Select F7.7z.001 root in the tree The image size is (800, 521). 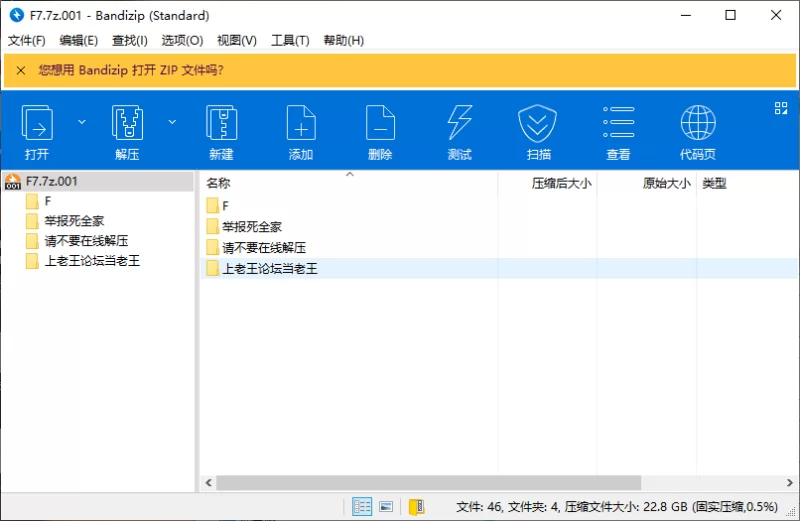[x=98, y=181]
